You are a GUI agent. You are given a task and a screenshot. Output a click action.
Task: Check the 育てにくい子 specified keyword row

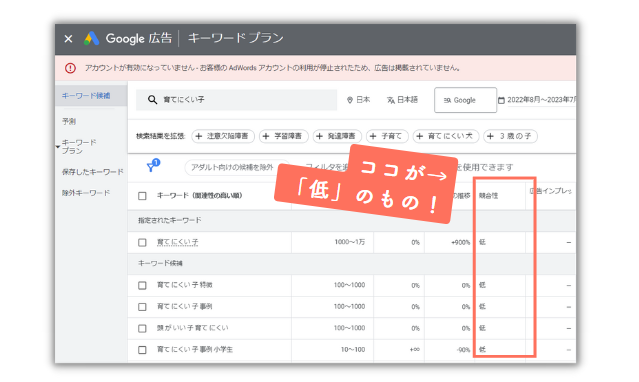pyautogui.click(x=142, y=243)
